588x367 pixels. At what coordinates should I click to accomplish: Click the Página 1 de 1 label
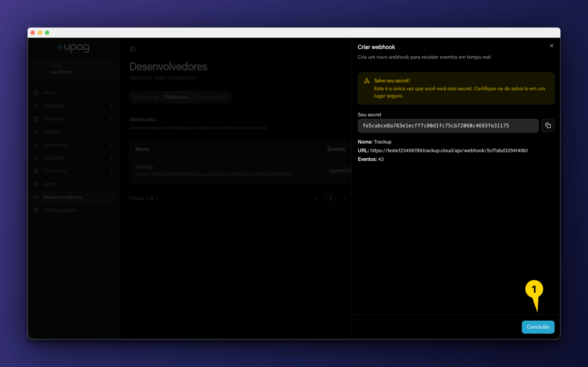tap(143, 198)
